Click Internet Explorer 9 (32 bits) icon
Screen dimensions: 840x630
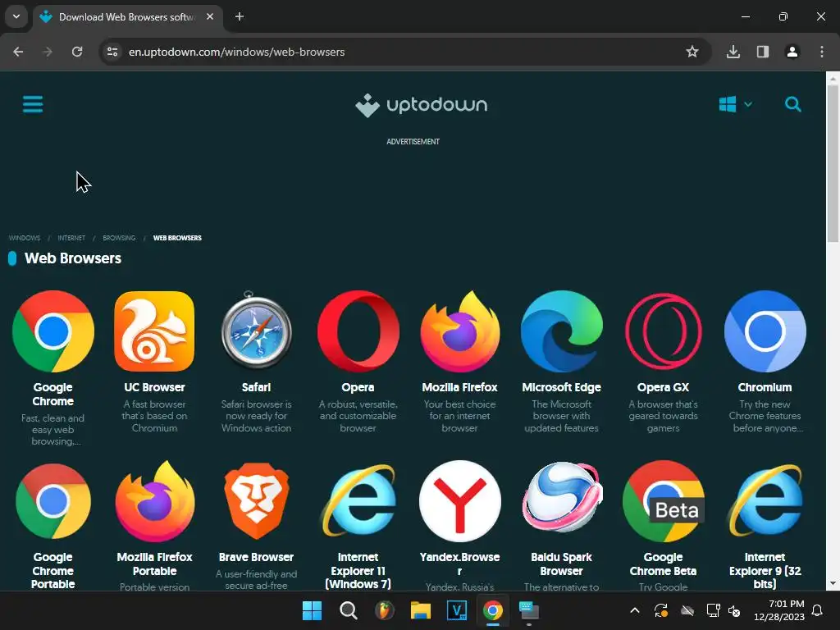pos(765,501)
